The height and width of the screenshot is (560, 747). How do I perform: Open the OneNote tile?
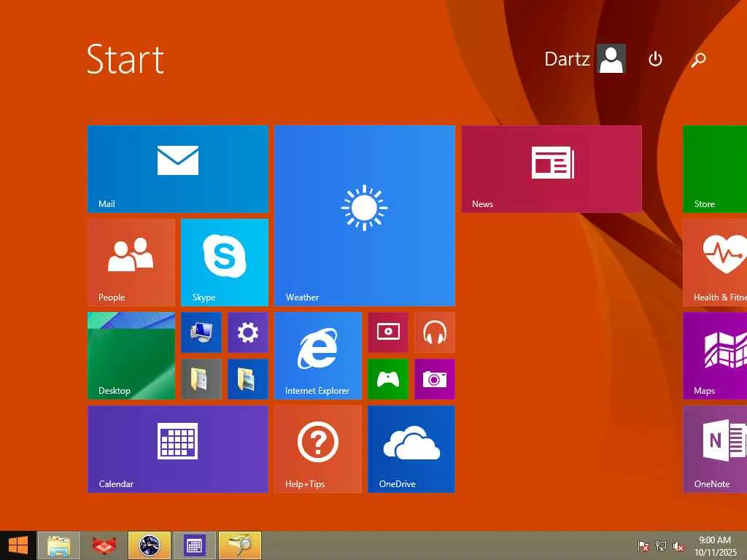[x=715, y=448]
